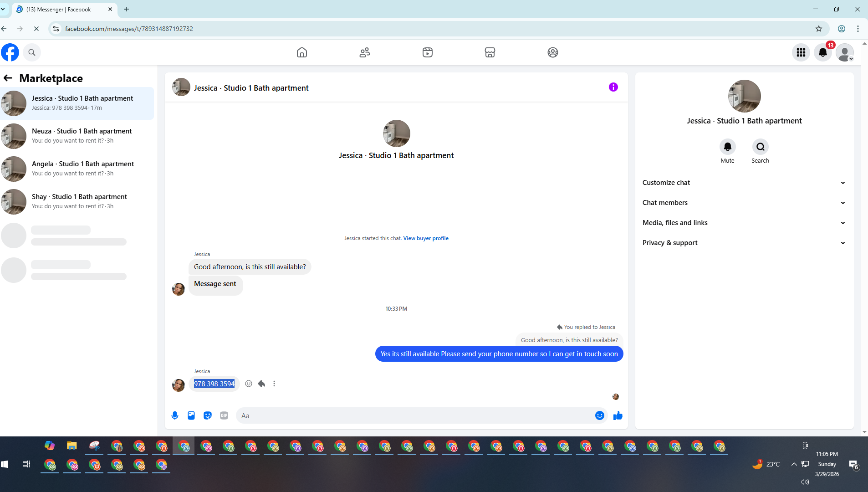Open Jessica Studio 1 Bath apartment chat
This screenshot has height=492, width=868.
(77, 103)
